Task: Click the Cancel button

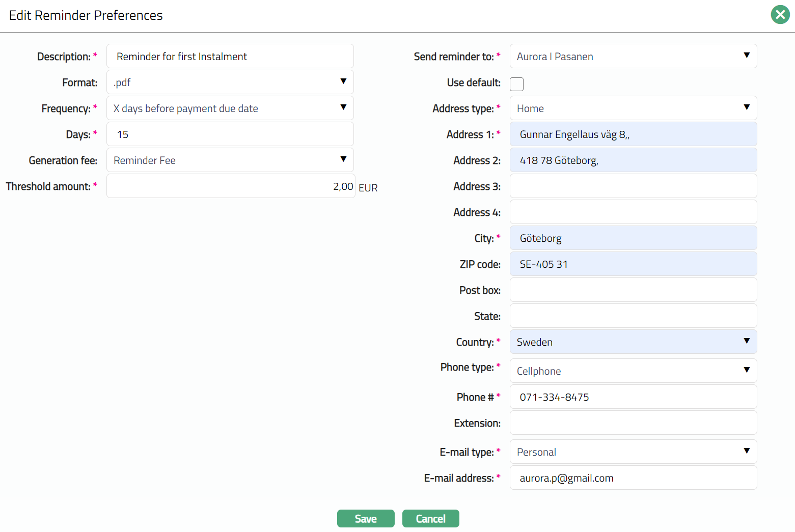Action: coord(430,519)
